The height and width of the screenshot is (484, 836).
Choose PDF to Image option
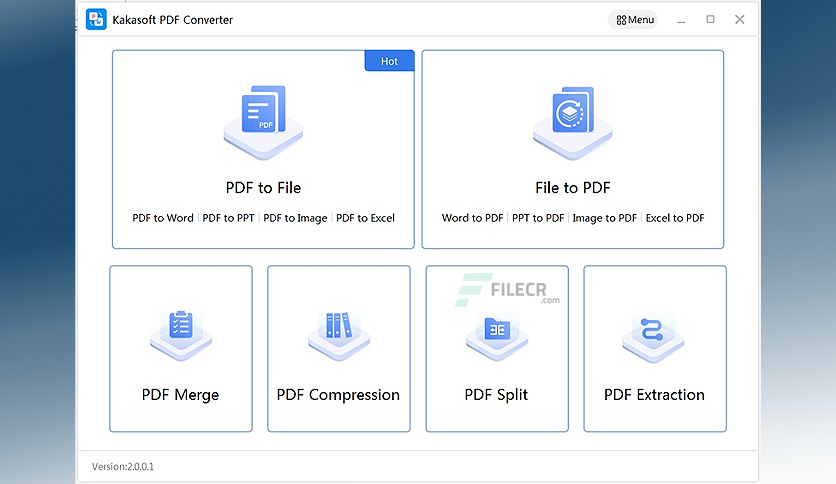(295, 218)
